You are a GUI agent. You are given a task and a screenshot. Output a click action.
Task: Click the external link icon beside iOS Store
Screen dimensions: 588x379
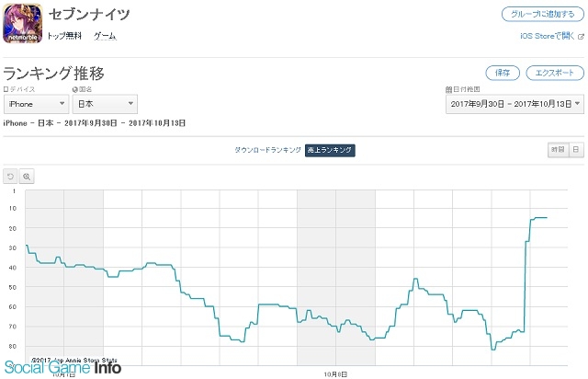coord(581,37)
